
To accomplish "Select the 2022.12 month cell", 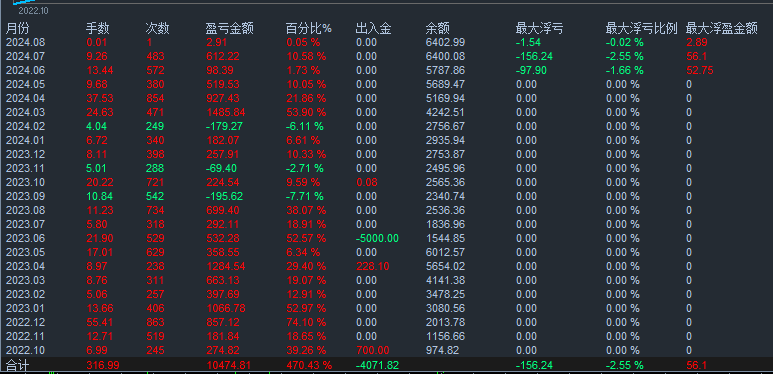I will [x=25, y=323].
